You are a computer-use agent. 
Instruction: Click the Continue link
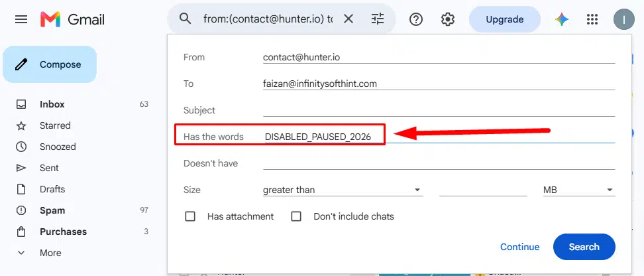[x=519, y=247]
